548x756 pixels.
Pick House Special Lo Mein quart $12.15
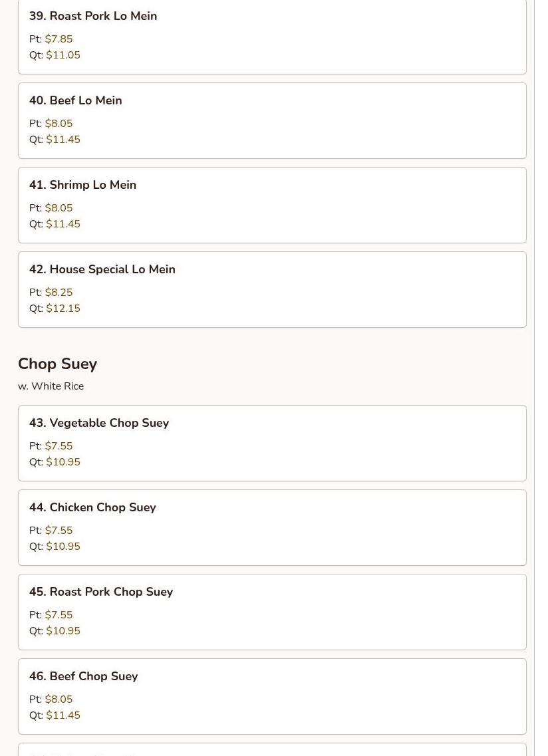tap(63, 308)
